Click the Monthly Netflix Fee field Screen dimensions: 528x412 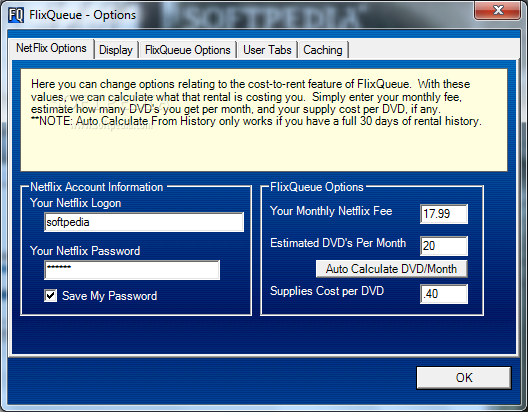(444, 214)
